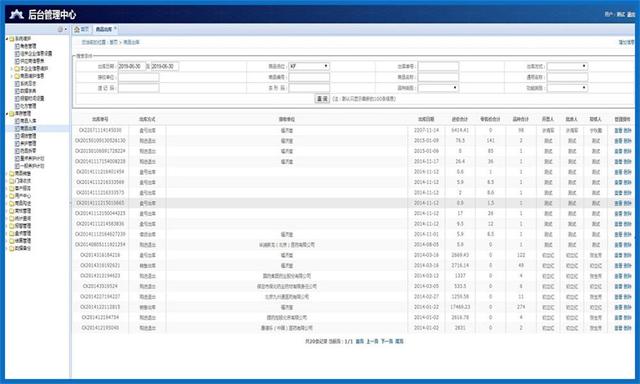Open the KF warehouse dropdown
640x384 pixels.
pyautogui.click(x=309, y=66)
